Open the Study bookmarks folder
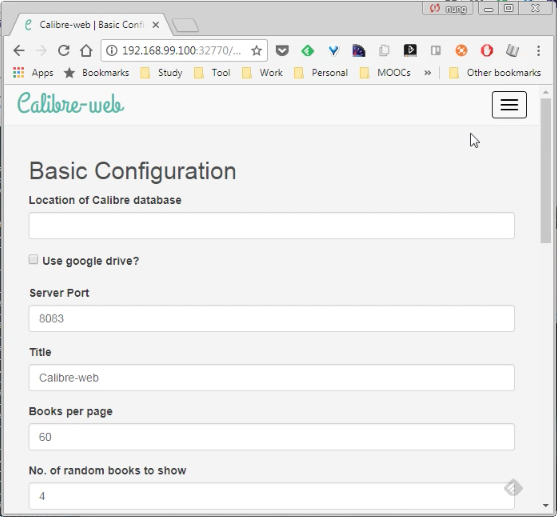Image resolution: width=557 pixels, height=517 pixels. [x=162, y=73]
